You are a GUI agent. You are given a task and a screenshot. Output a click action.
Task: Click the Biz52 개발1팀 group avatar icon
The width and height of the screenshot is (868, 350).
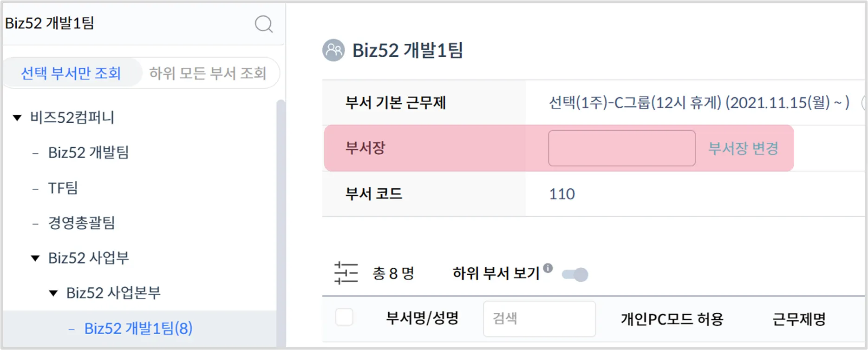click(333, 50)
